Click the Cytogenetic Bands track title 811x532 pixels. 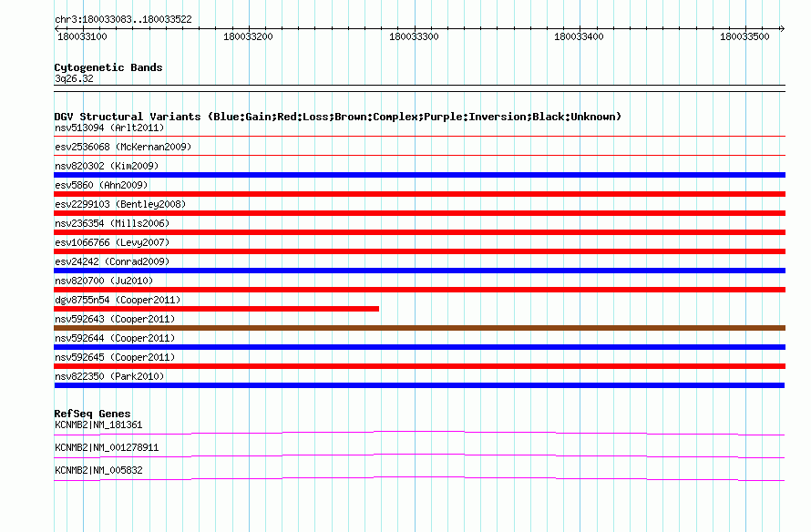(108, 67)
